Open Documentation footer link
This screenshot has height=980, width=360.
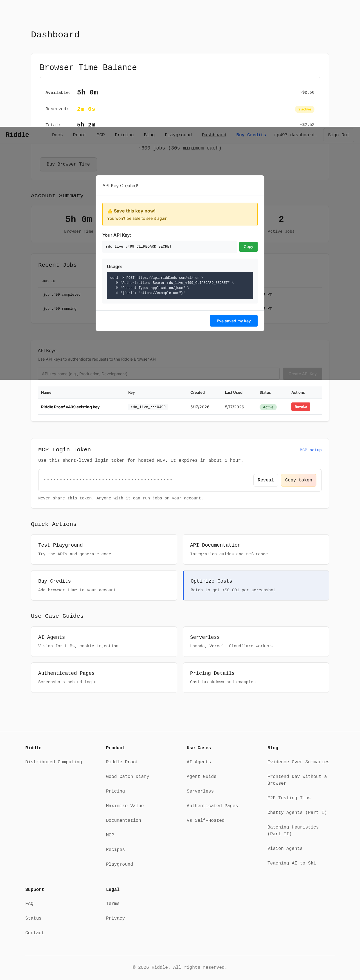pos(123,820)
